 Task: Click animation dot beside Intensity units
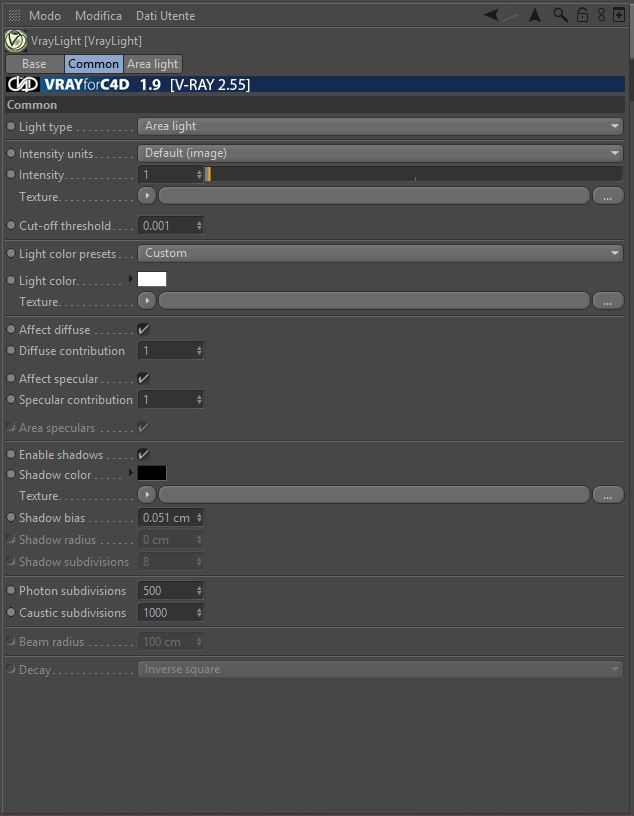pyautogui.click(x=11, y=153)
